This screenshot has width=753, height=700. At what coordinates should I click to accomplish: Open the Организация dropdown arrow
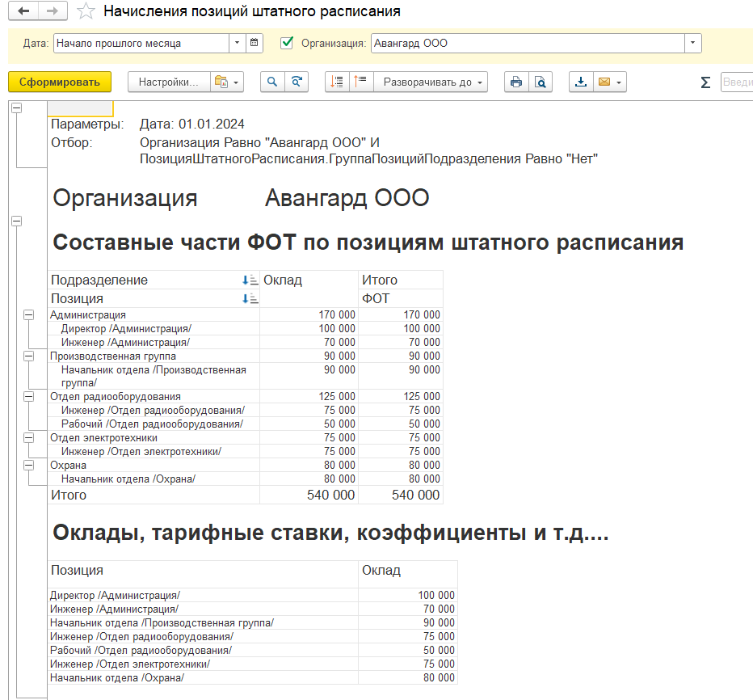[x=692, y=43]
